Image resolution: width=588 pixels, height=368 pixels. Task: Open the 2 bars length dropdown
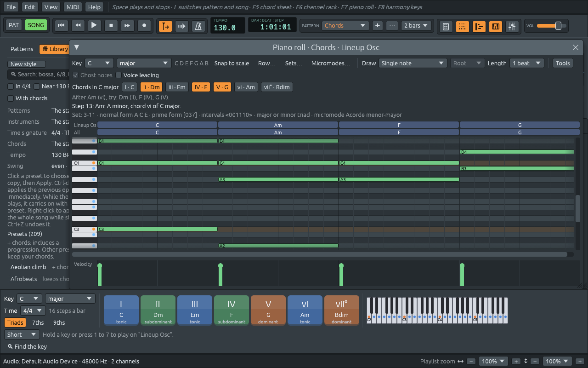417,26
